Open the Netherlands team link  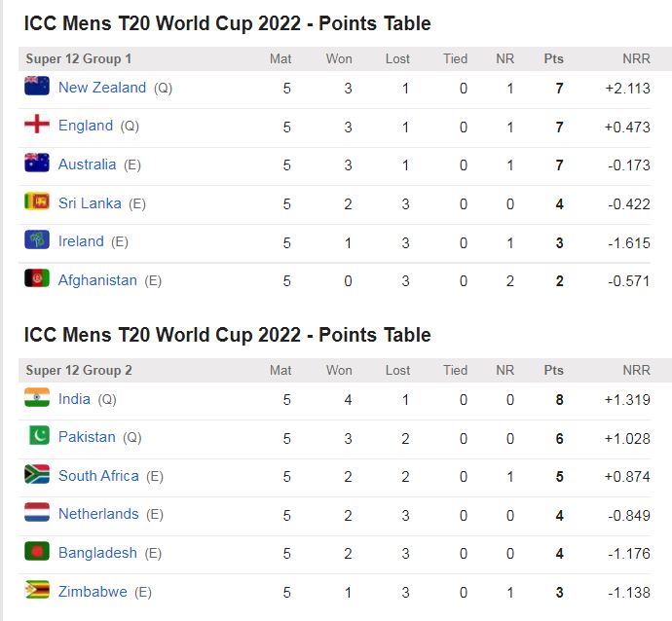click(98, 514)
